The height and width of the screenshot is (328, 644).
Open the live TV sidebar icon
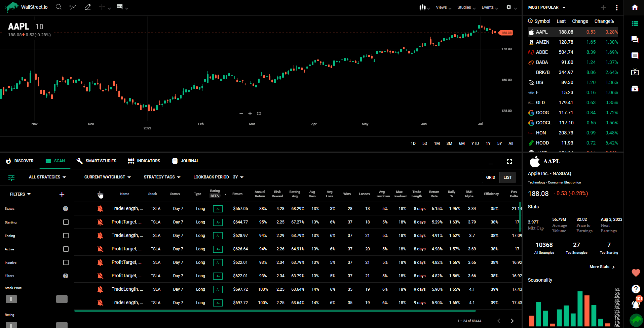pyautogui.click(x=635, y=72)
